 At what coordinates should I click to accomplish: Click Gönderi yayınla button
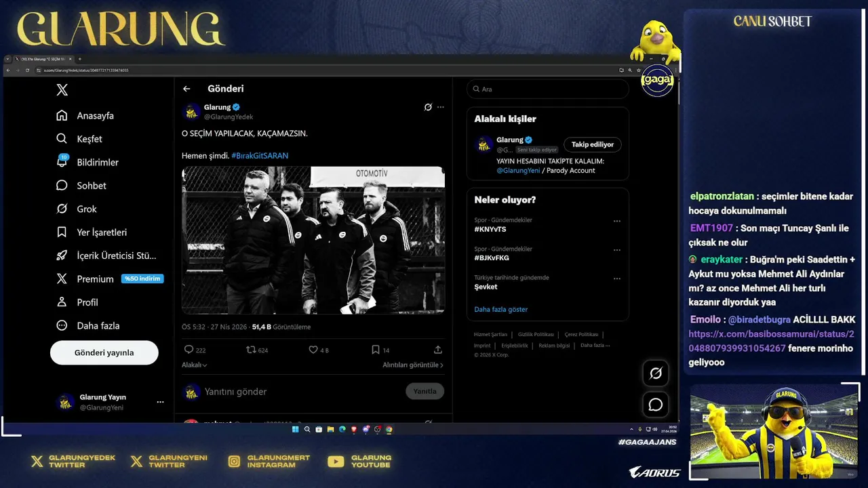(104, 352)
